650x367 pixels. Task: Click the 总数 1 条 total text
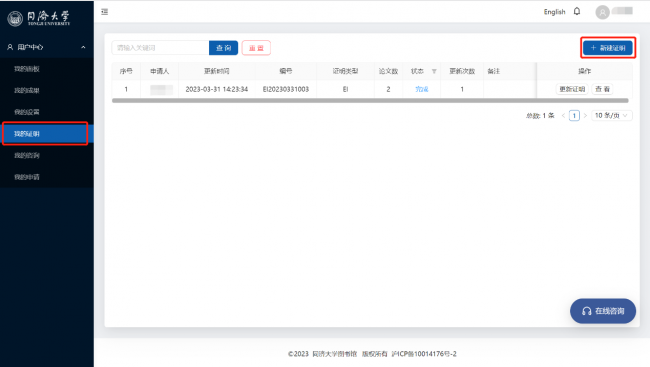point(540,116)
